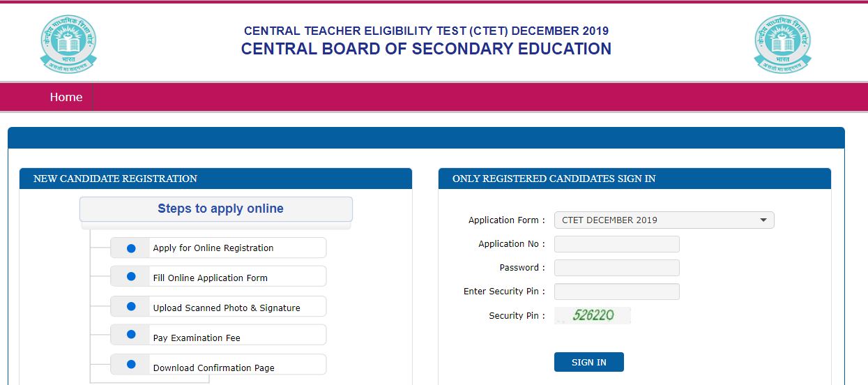
Task: Focus the Application No input field
Action: coord(616,244)
